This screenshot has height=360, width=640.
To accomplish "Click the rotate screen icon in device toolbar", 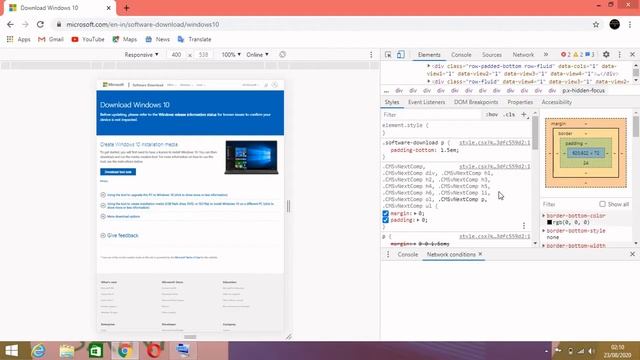I will pos(282,54).
